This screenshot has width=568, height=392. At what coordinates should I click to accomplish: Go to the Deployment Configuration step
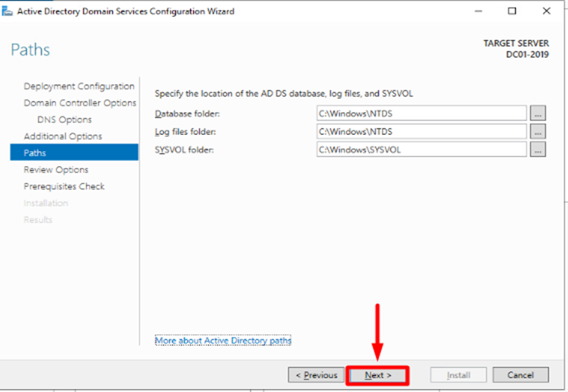(79, 86)
